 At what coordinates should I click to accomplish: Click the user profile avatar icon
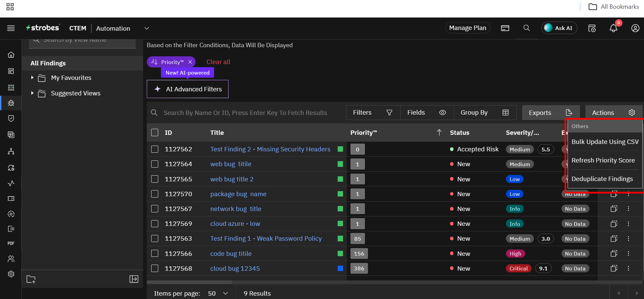[635, 28]
